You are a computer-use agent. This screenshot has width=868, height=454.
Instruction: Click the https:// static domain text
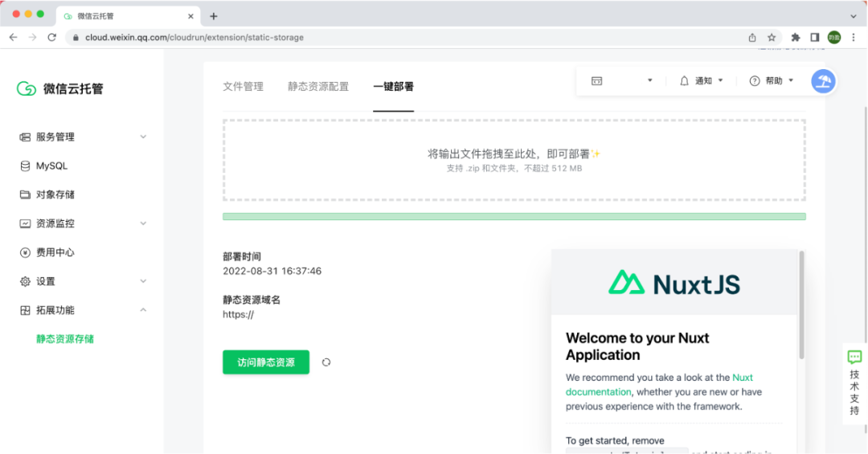238,314
